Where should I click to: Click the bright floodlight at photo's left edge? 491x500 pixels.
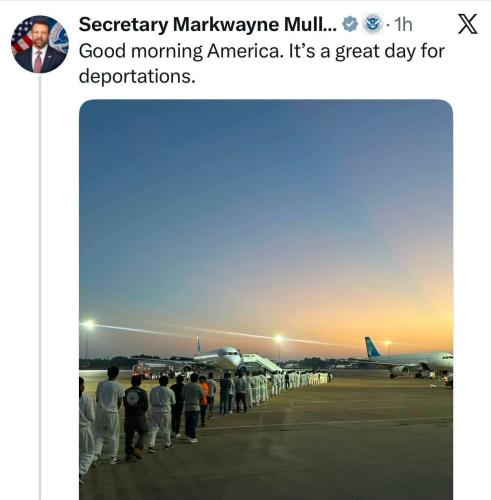click(88, 324)
